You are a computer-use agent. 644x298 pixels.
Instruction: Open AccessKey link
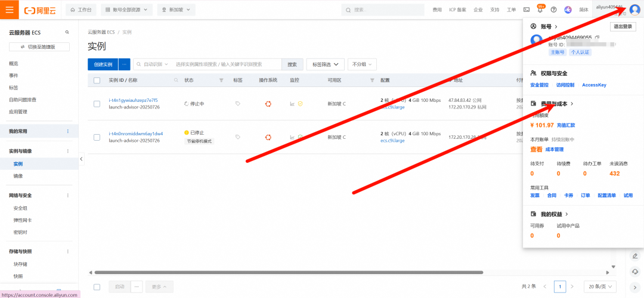coord(594,85)
